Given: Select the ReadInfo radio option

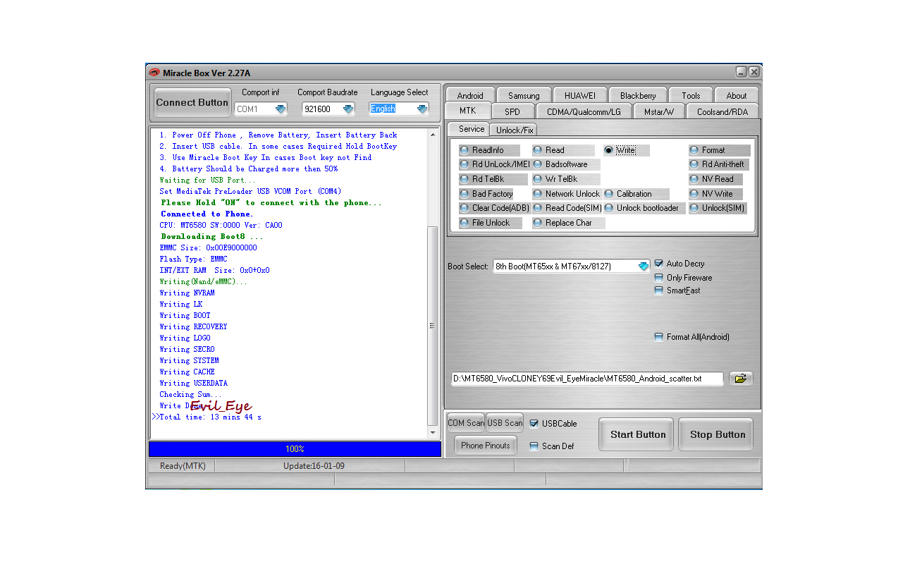Looking at the screenshot, I should [489, 150].
